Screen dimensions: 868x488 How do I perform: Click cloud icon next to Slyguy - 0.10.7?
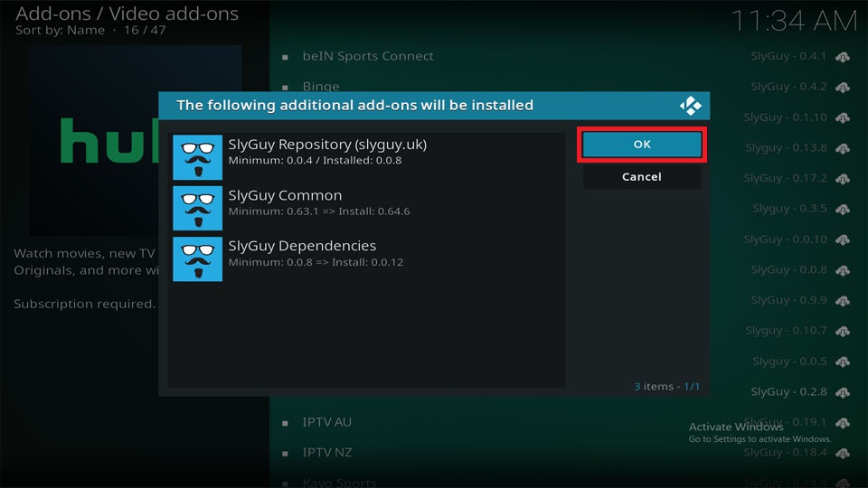843,331
